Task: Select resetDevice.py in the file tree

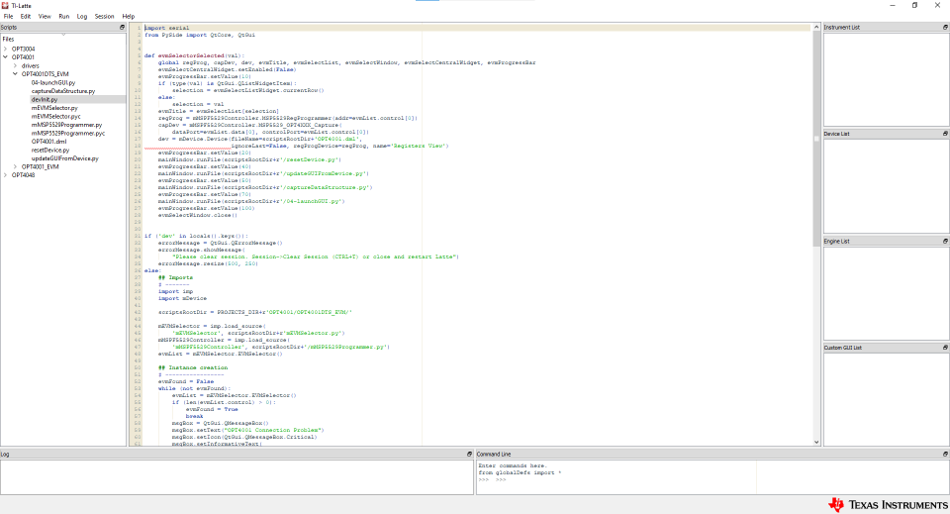Action: pyautogui.click(x=50, y=150)
